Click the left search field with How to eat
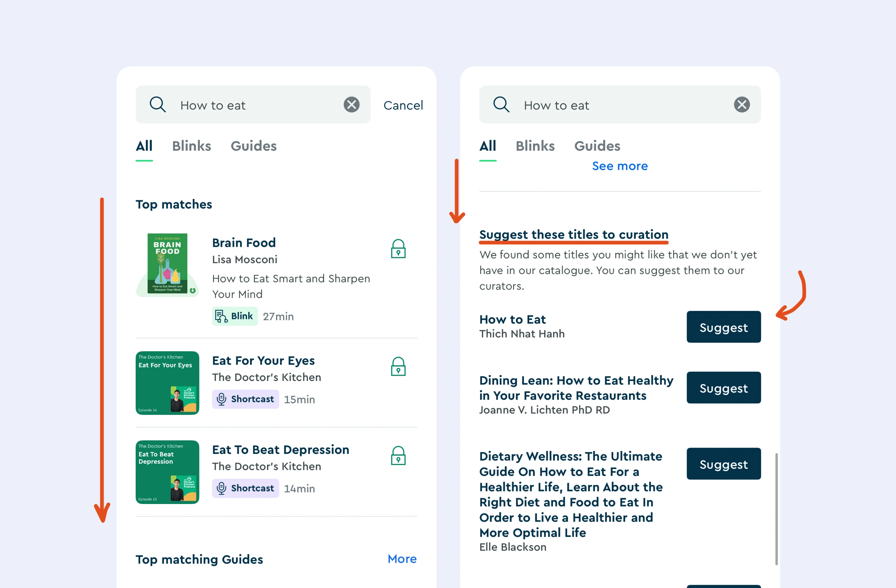896x588 pixels. (x=253, y=105)
